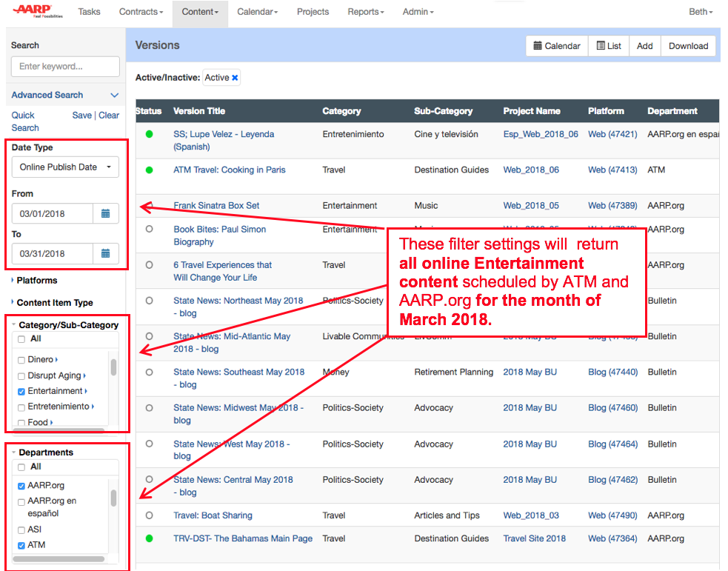The width and height of the screenshot is (728, 571).
Task: Check the Category All checkbox
Action: (x=21, y=339)
